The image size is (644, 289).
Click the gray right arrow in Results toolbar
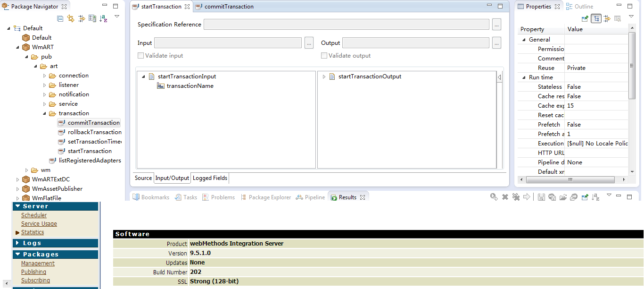[527, 197]
